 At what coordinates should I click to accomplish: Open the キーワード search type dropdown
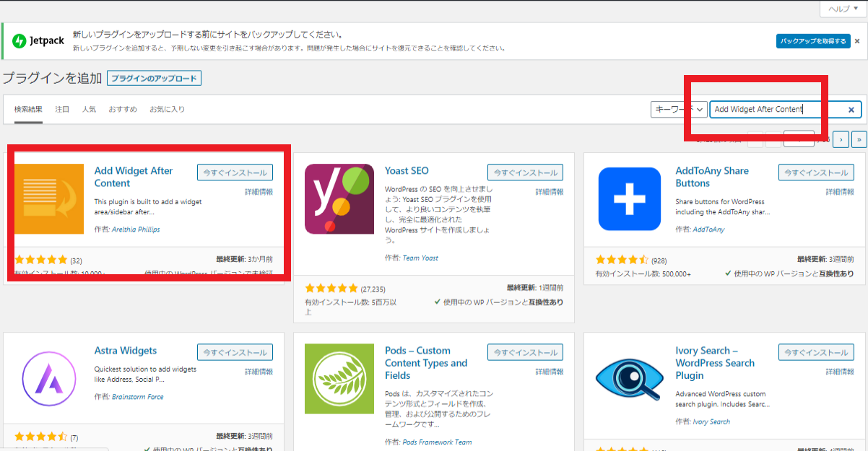679,109
